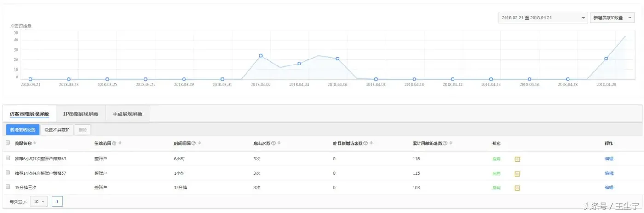Go to page 1 in pagination
The height and width of the screenshot is (213, 644).
pyautogui.click(x=57, y=201)
